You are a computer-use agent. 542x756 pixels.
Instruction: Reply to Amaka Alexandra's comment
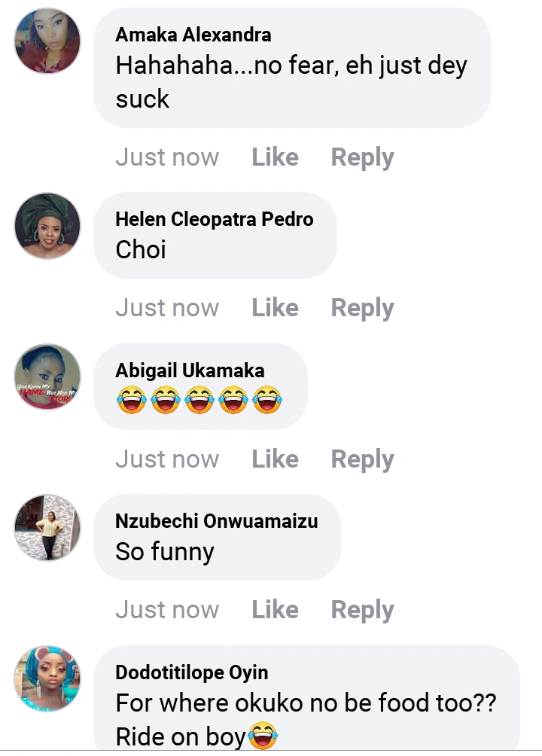pos(362,157)
